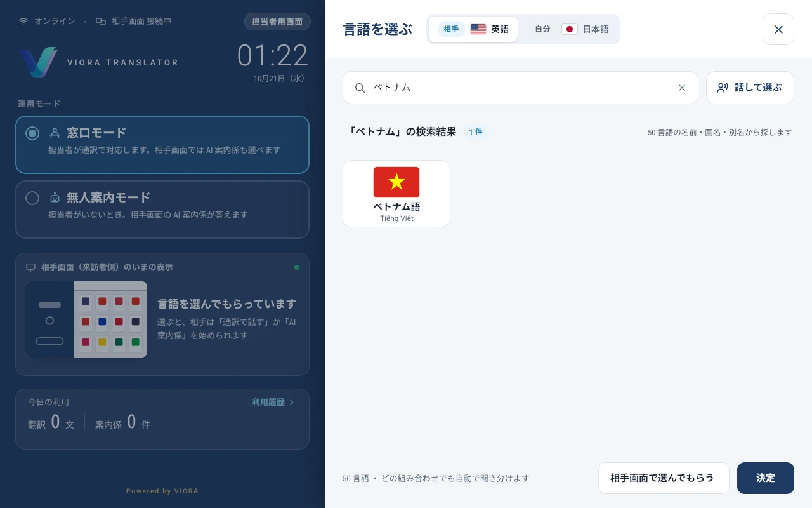Image resolution: width=812 pixels, height=508 pixels.
Task: Switch to the 相手 英語 tab
Action: coord(473,29)
